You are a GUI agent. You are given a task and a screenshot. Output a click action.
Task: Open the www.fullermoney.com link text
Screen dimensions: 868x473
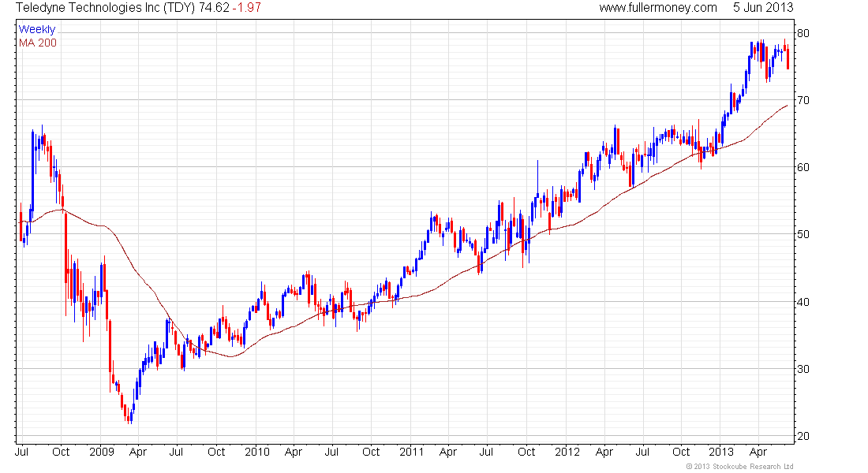coord(658,8)
